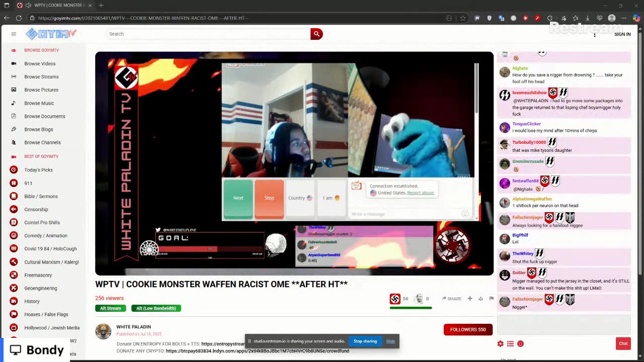
Task: Open Browse Blogs in sidebar
Action: (x=38, y=129)
